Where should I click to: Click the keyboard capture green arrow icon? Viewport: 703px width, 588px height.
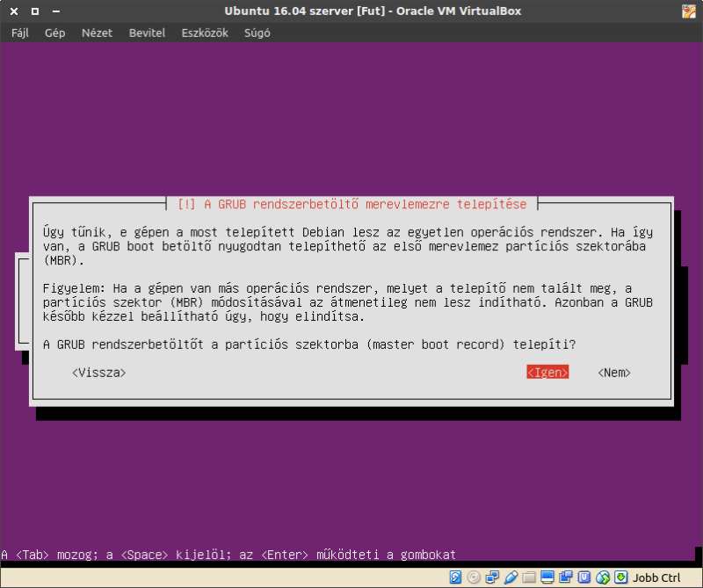(621, 577)
